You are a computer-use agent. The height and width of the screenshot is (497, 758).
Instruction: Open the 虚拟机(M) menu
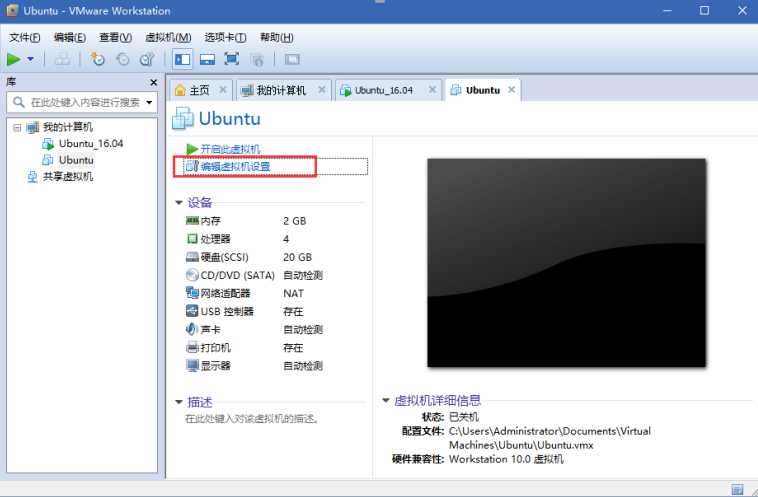point(168,37)
